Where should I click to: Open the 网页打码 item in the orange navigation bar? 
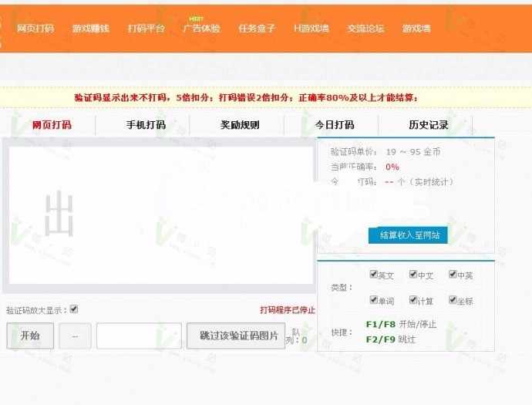click(35, 29)
